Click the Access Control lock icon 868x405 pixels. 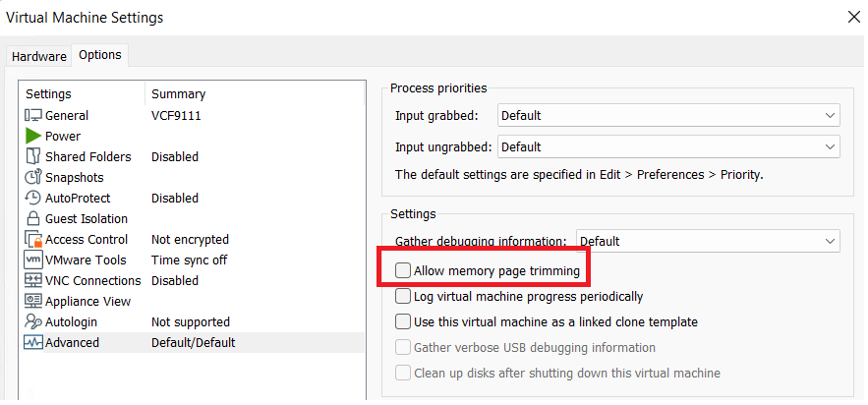coord(32,239)
